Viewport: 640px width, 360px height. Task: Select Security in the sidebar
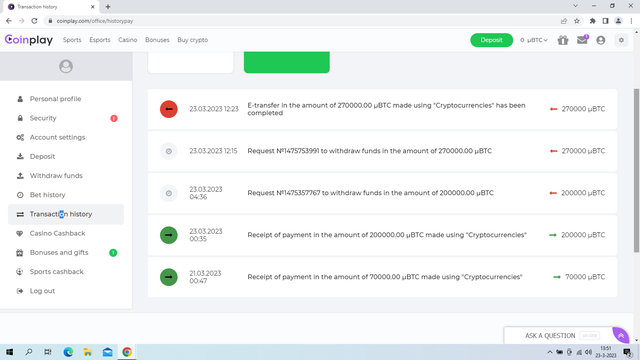[43, 118]
